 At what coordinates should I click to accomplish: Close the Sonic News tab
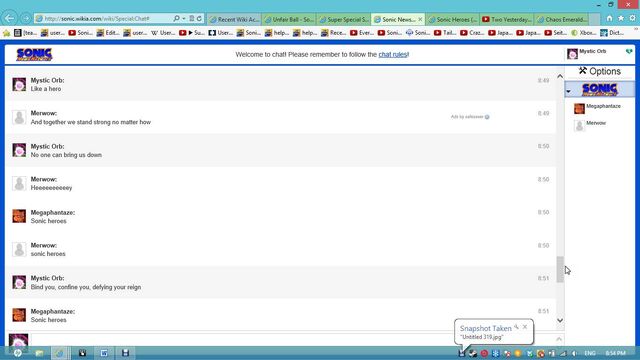[x=420, y=19]
